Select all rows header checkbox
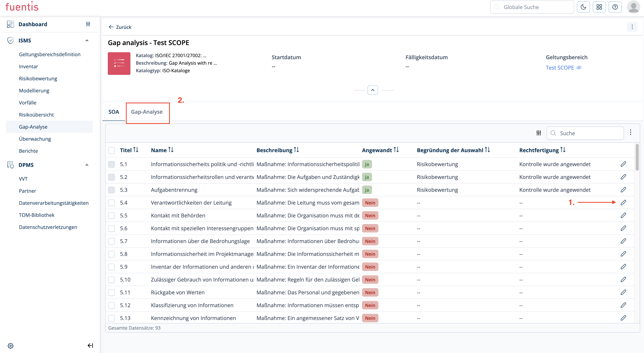This screenshot has height=353, width=644. 111,150
